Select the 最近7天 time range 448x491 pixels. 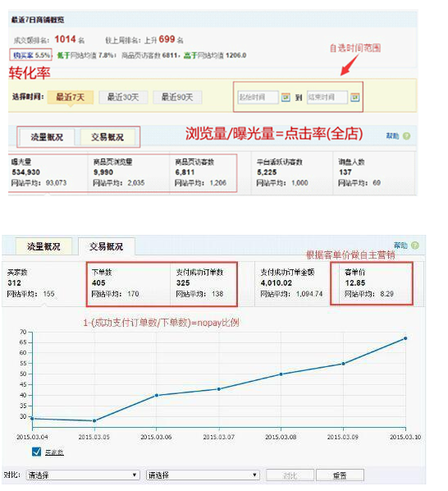[71, 97]
